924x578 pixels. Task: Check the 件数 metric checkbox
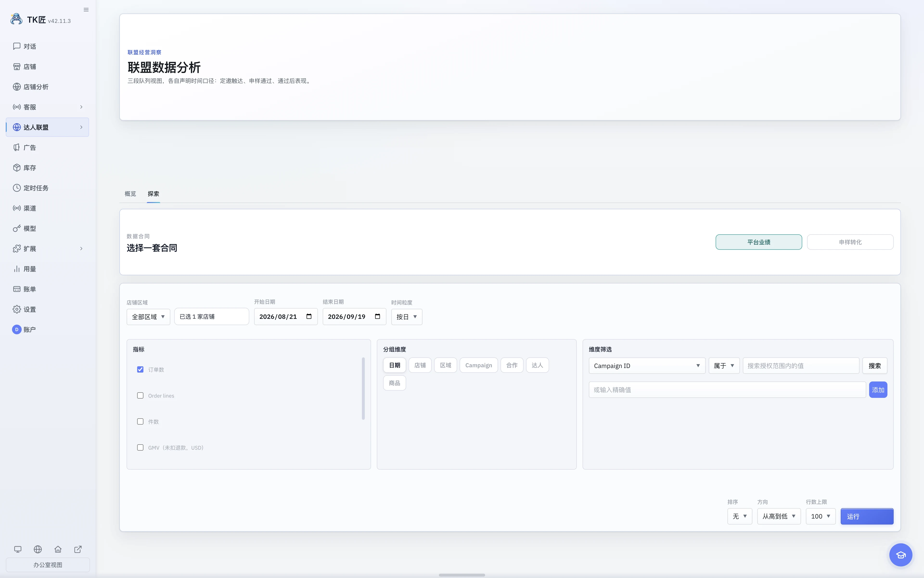click(x=140, y=422)
